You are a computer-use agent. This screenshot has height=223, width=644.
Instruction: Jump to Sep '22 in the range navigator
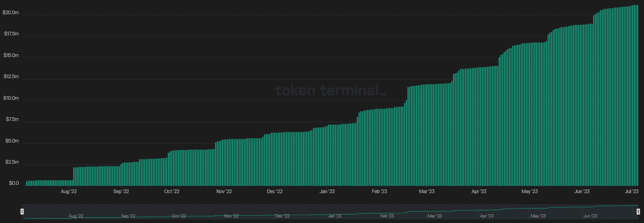pos(128,216)
